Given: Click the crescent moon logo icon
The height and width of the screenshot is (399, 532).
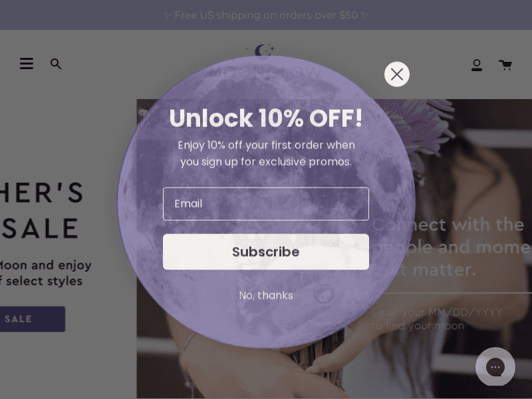Looking at the screenshot, I should 263,51.
